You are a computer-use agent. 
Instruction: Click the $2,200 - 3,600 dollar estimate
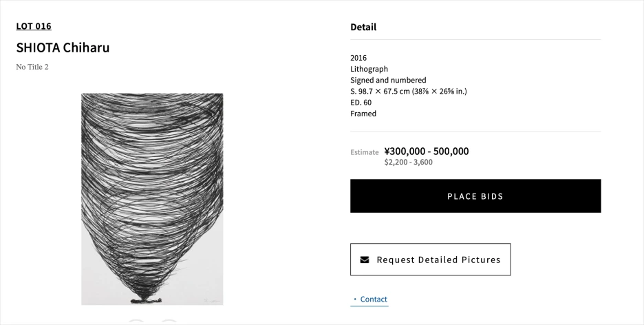pyautogui.click(x=409, y=162)
